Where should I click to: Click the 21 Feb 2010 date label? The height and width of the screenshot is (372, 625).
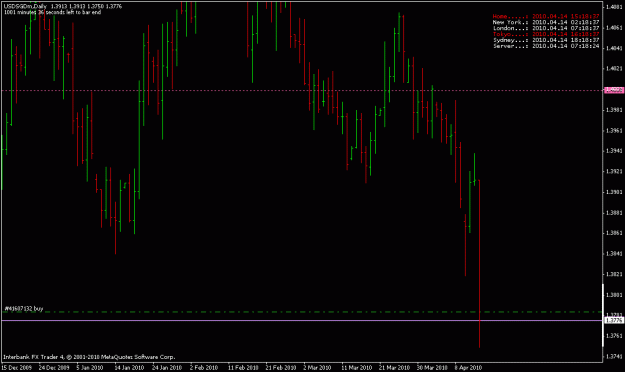point(281,368)
